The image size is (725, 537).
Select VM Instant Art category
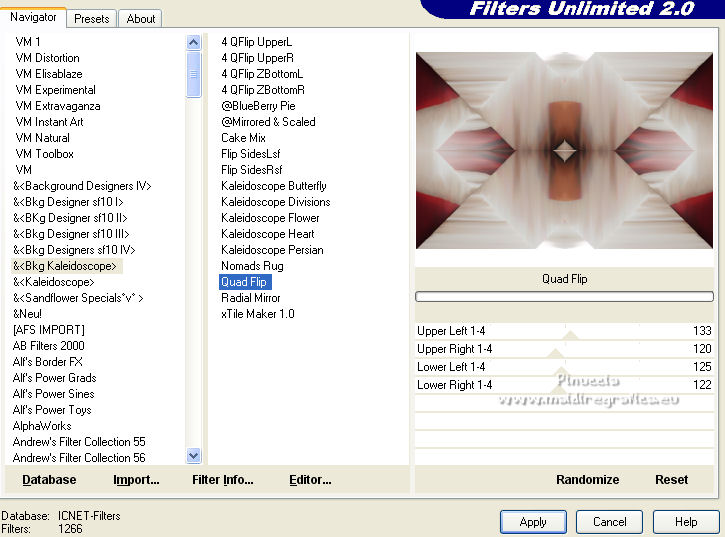click(x=49, y=122)
